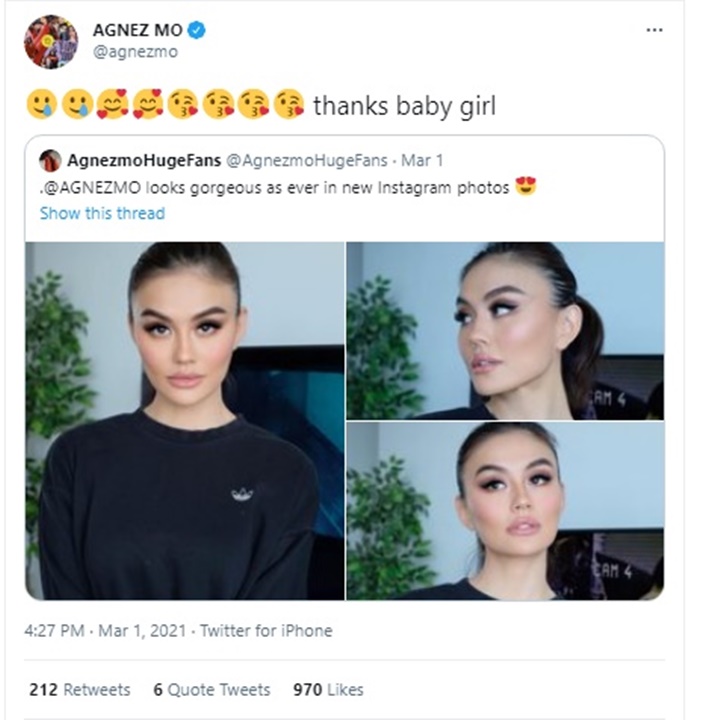Click the AgnezmoHugeFans small avatar
Image resolution: width=720 pixels, height=720 pixels.
(x=50, y=161)
